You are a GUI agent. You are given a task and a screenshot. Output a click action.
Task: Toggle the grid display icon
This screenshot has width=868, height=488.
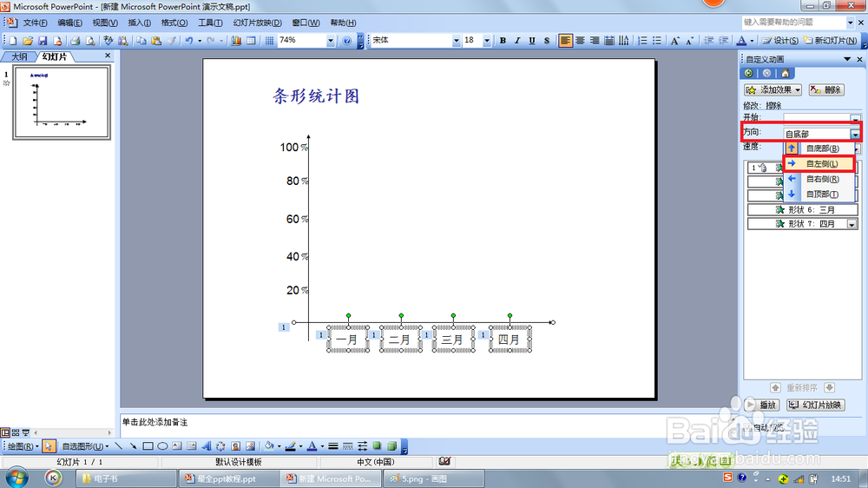coord(269,41)
